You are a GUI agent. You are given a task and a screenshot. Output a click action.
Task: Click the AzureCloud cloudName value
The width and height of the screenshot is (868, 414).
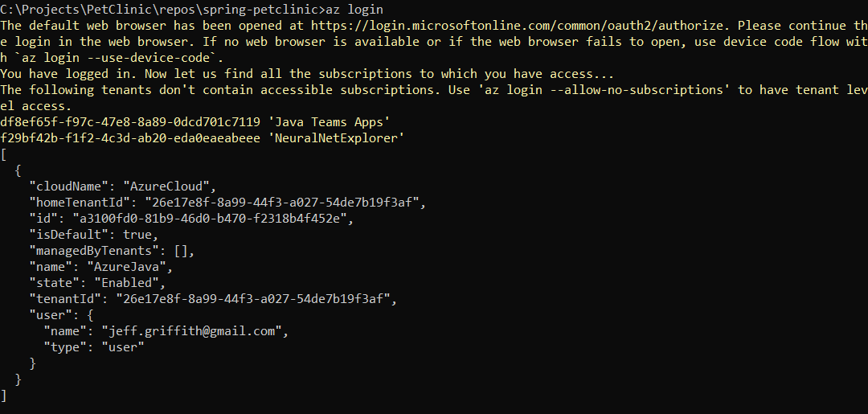click(x=166, y=187)
